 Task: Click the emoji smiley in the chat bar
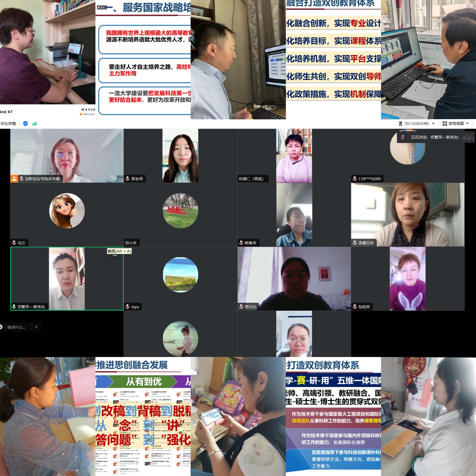point(1,327)
